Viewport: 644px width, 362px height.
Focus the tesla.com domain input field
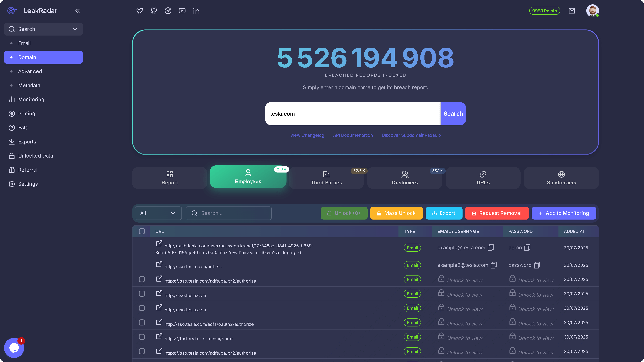point(353,114)
